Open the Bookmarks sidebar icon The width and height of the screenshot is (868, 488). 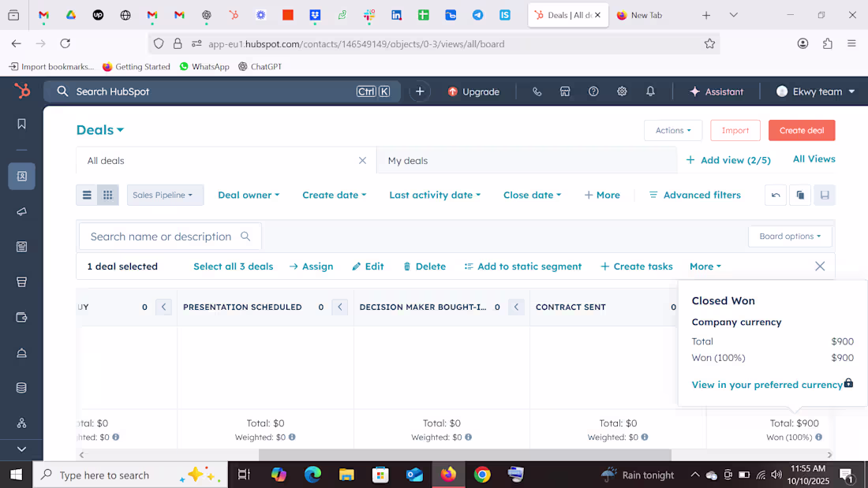(21, 124)
